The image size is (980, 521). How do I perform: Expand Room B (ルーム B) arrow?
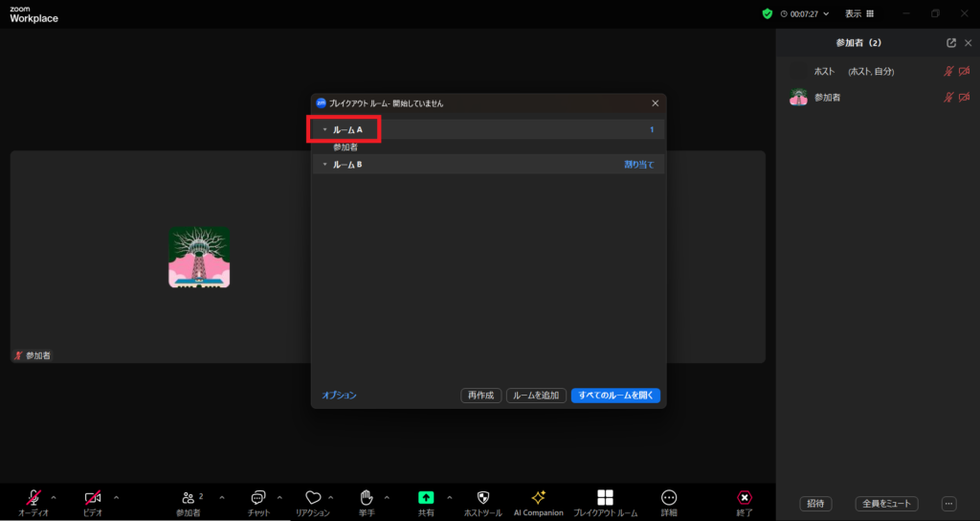[x=324, y=165]
